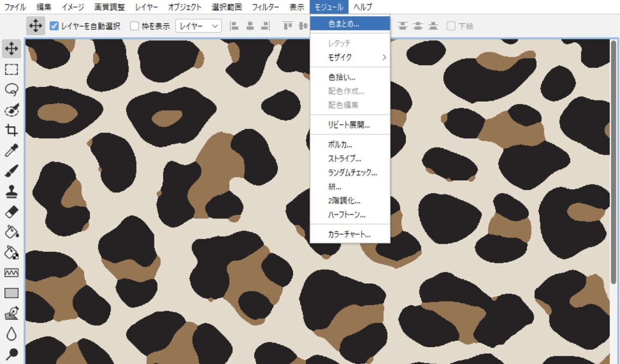Enable the 枠を表示 checkbox
Image resolution: width=620 pixels, height=364 pixels.
pyautogui.click(x=134, y=26)
